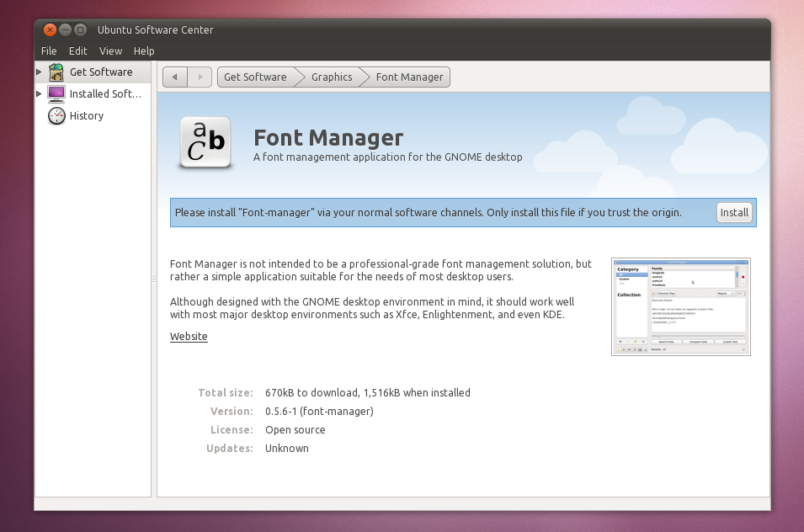Minimize the Ubuntu Software Center window
Screen dimensions: 804x532
click(65, 29)
